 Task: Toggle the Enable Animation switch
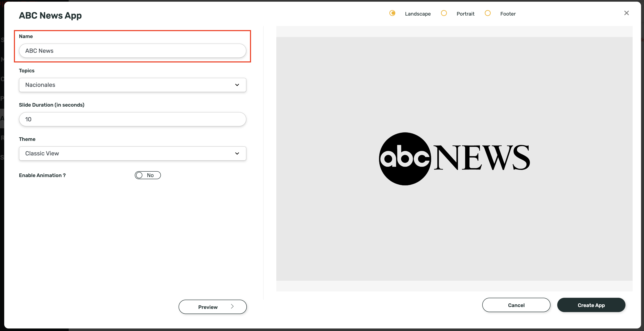(148, 175)
